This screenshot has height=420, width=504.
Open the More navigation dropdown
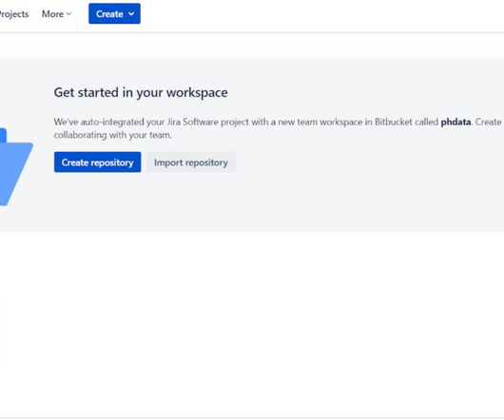coord(56,14)
